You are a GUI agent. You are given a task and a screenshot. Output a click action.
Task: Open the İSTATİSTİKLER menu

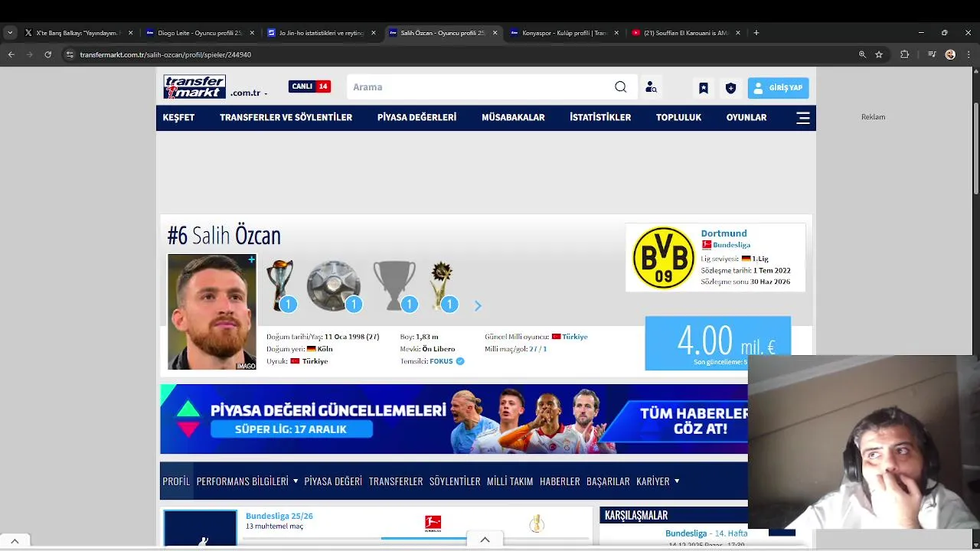(600, 118)
